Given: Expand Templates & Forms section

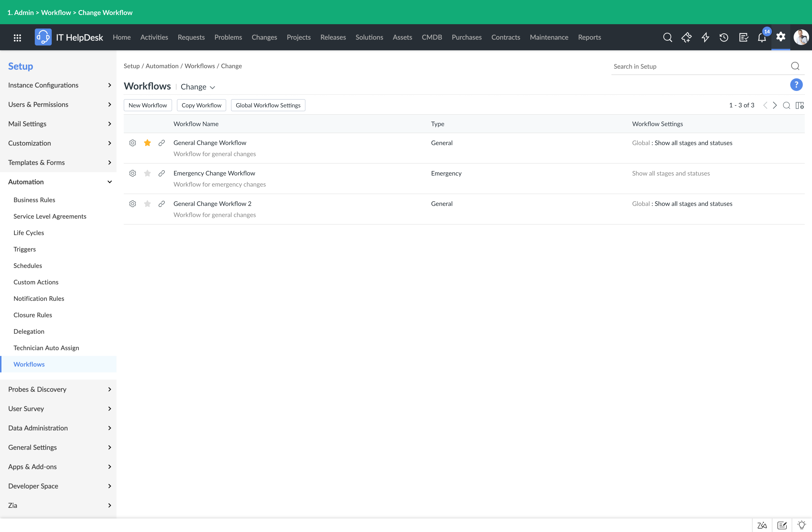Looking at the screenshot, I should (58, 163).
